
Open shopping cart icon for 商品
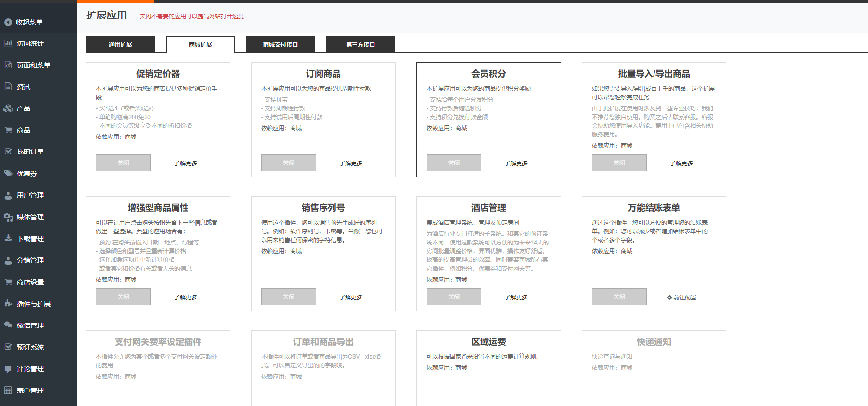coord(8,130)
